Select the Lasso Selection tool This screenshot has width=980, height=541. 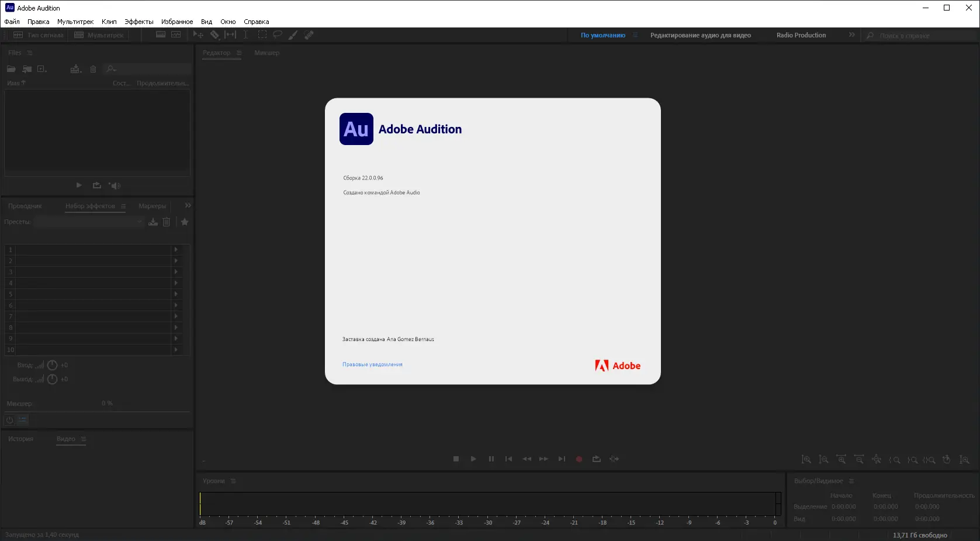point(277,34)
